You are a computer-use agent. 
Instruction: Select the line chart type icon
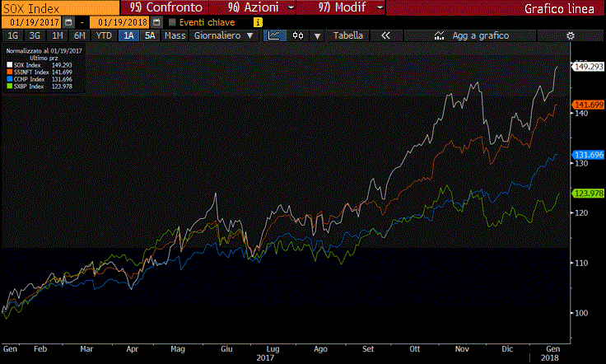click(274, 35)
